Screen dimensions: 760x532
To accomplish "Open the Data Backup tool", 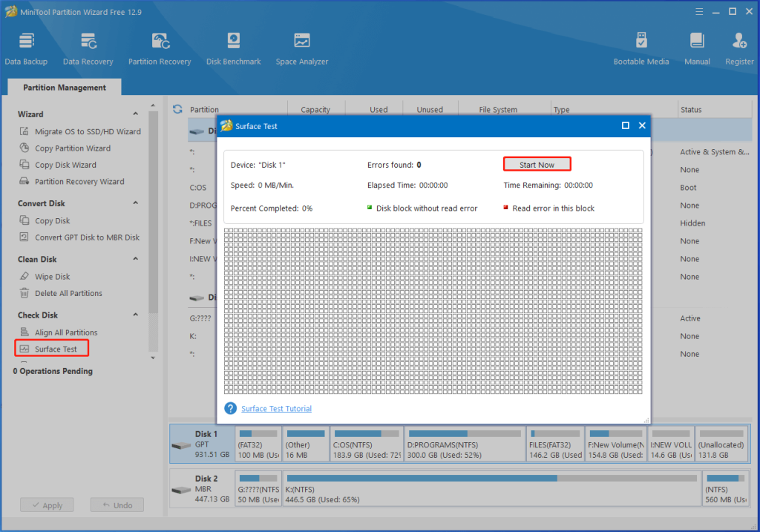I will (26, 48).
